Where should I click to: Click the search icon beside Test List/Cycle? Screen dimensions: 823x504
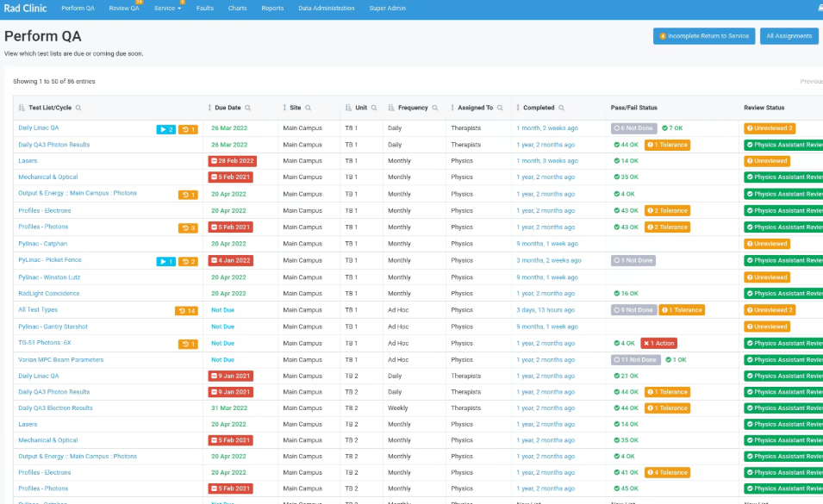pos(78,108)
